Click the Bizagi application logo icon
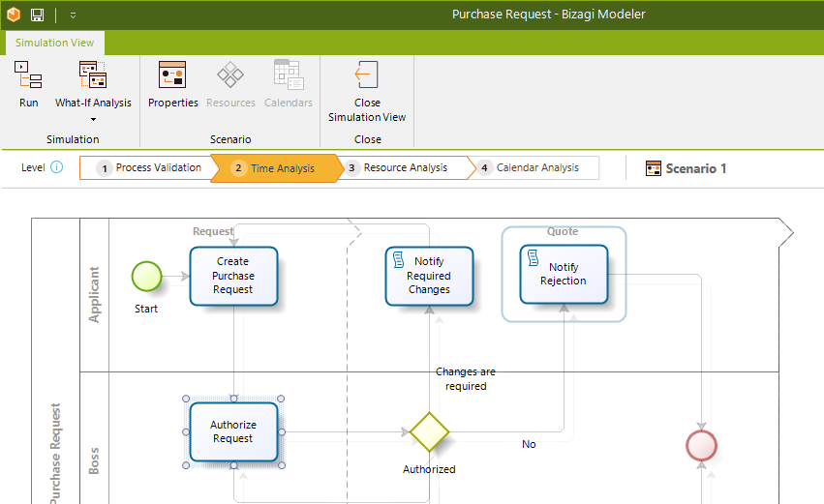 (14, 15)
